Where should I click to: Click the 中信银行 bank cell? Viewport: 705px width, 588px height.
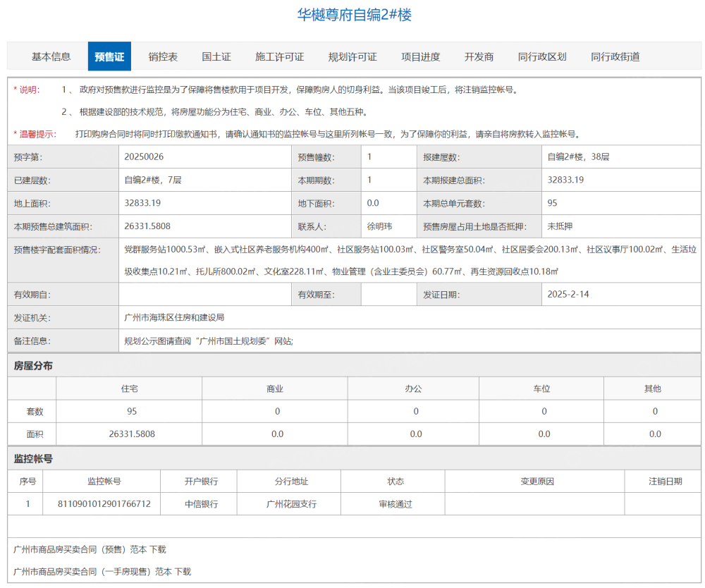(x=202, y=504)
